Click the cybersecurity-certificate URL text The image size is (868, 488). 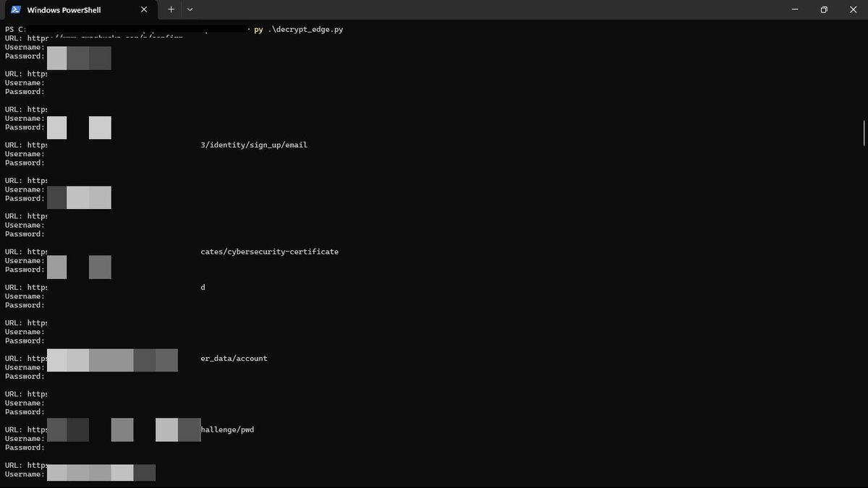(x=270, y=252)
